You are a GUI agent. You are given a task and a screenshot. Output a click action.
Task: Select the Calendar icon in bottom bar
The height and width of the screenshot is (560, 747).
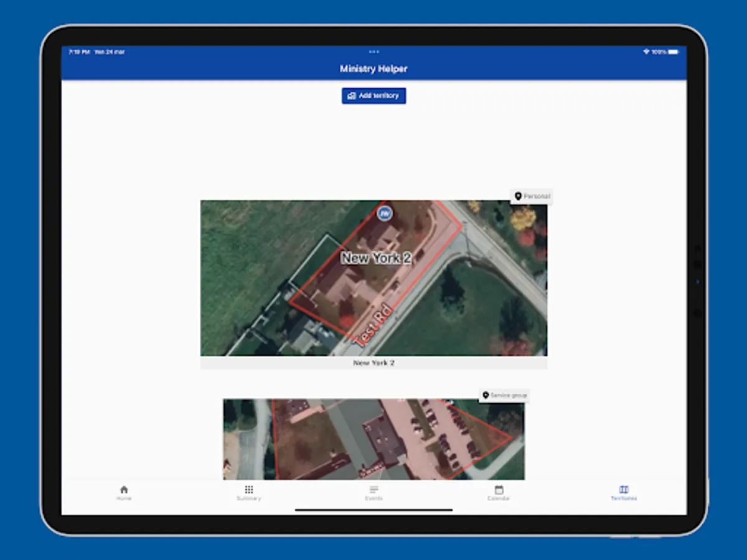tap(499, 490)
